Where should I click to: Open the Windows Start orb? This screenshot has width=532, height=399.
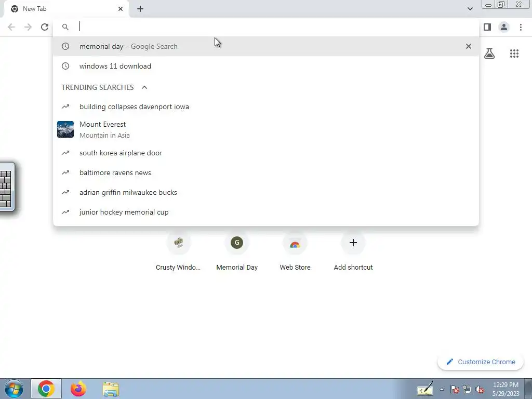coord(14,389)
